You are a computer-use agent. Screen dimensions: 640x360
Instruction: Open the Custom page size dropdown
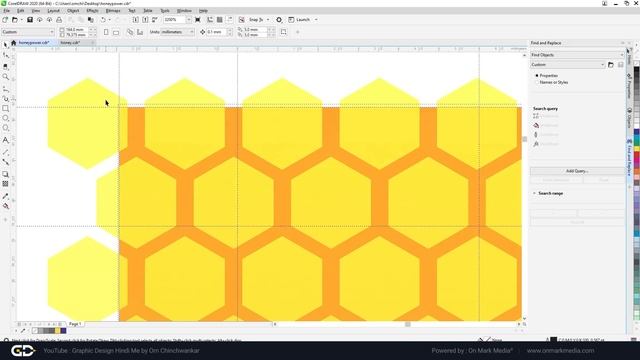click(x=52, y=32)
